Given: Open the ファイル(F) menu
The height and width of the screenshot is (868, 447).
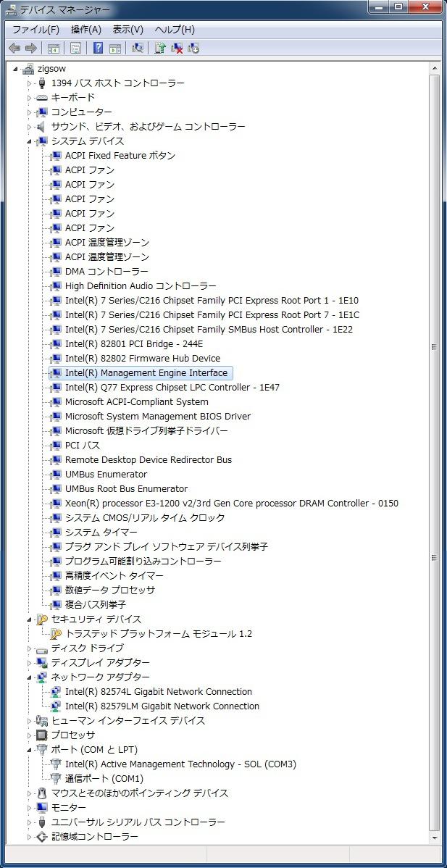Looking at the screenshot, I should pos(36,29).
